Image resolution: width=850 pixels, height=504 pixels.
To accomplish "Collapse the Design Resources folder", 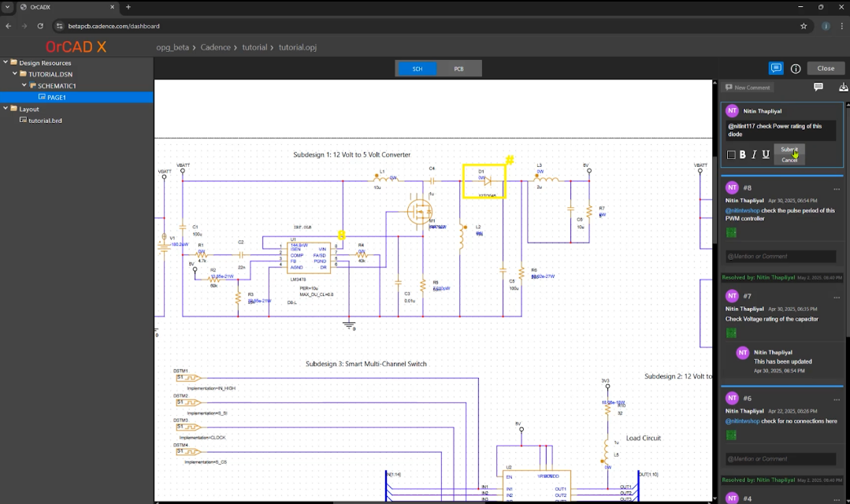I will 5,63.
